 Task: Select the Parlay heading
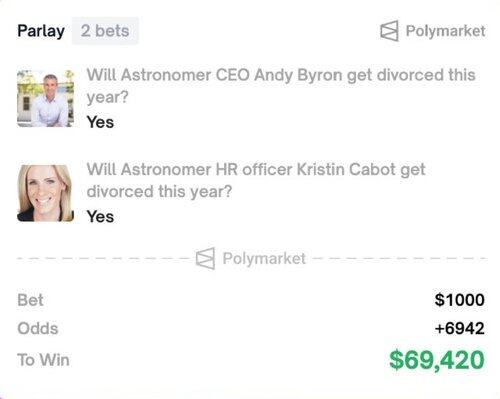41,31
